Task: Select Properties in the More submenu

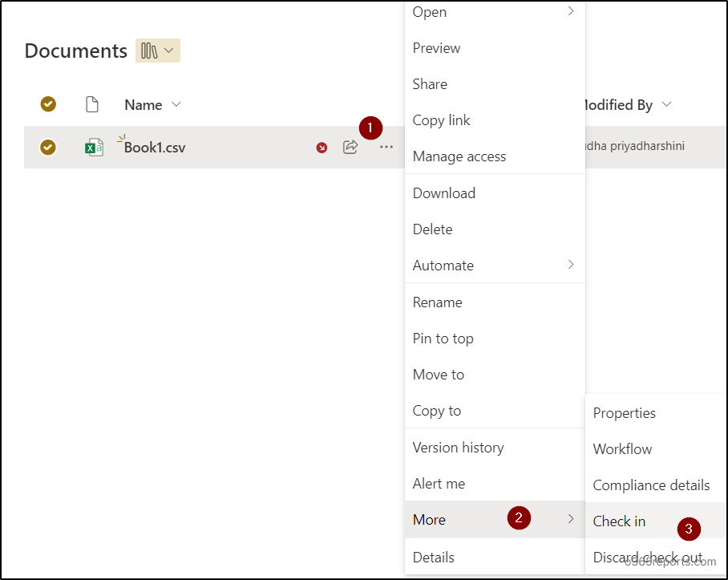Action: [x=656, y=413]
